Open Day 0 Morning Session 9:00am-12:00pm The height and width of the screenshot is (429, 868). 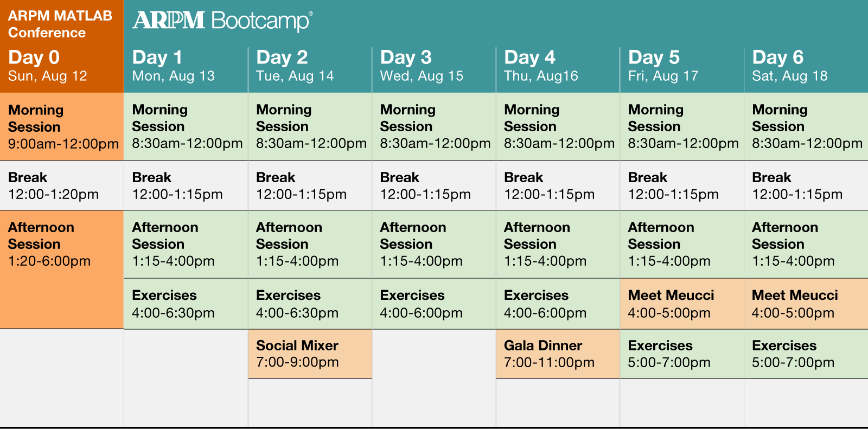pyautogui.click(x=62, y=126)
